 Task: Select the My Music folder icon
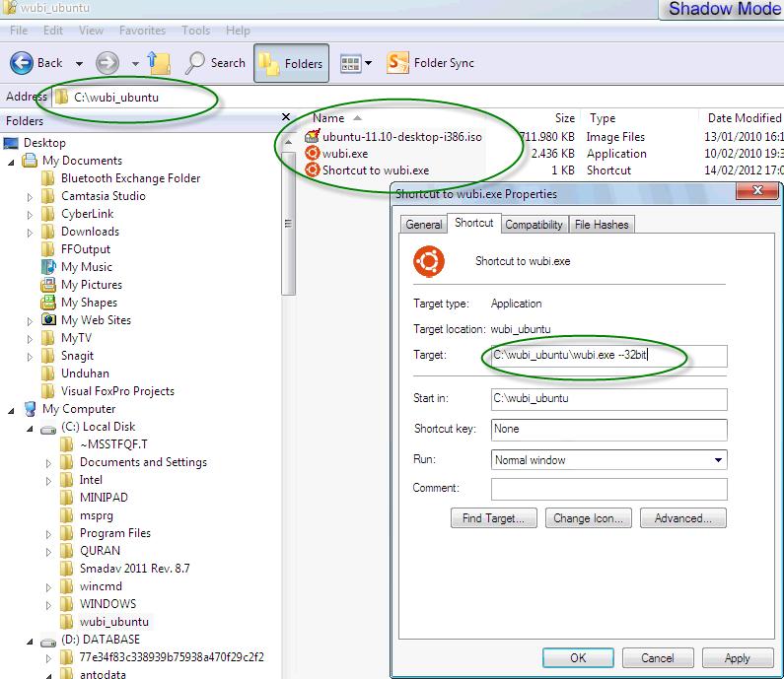tap(48, 267)
